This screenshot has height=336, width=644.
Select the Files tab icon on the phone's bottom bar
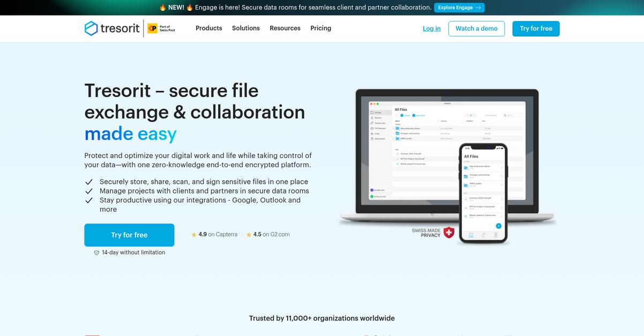click(x=471, y=235)
